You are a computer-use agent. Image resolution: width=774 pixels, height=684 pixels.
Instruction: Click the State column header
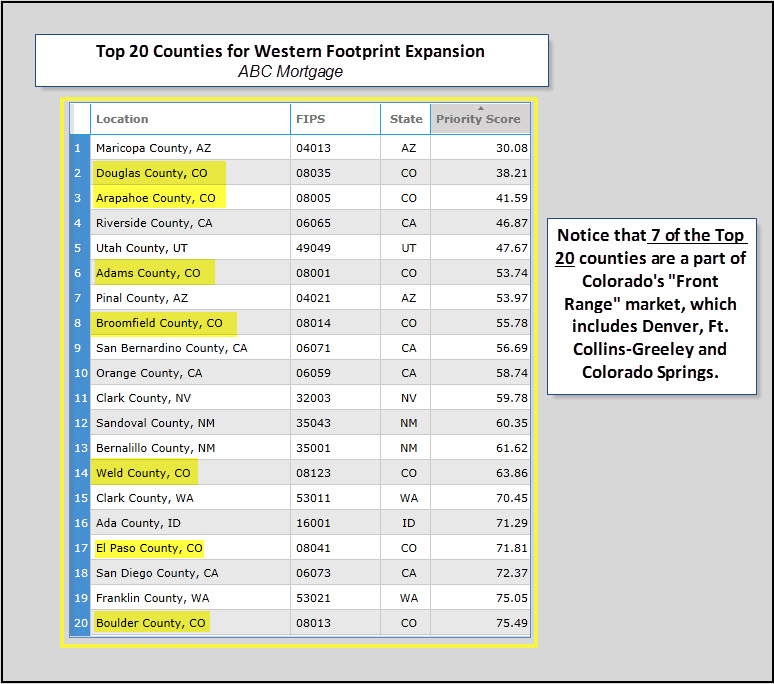pyautogui.click(x=406, y=119)
